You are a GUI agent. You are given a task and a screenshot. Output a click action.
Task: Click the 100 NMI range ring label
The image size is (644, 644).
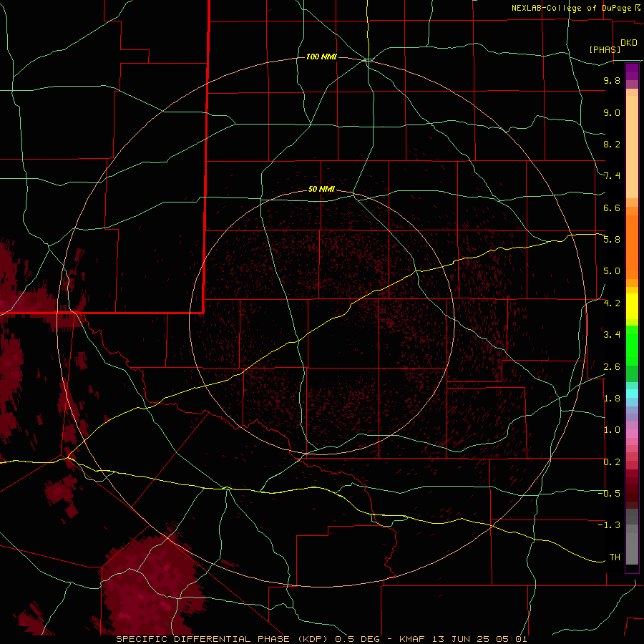click(x=321, y=57)
